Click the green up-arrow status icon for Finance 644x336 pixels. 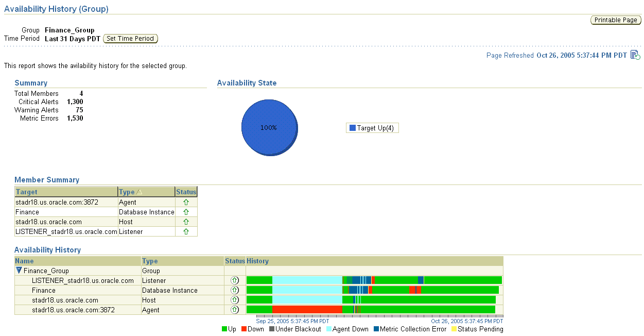pos(186,212)
